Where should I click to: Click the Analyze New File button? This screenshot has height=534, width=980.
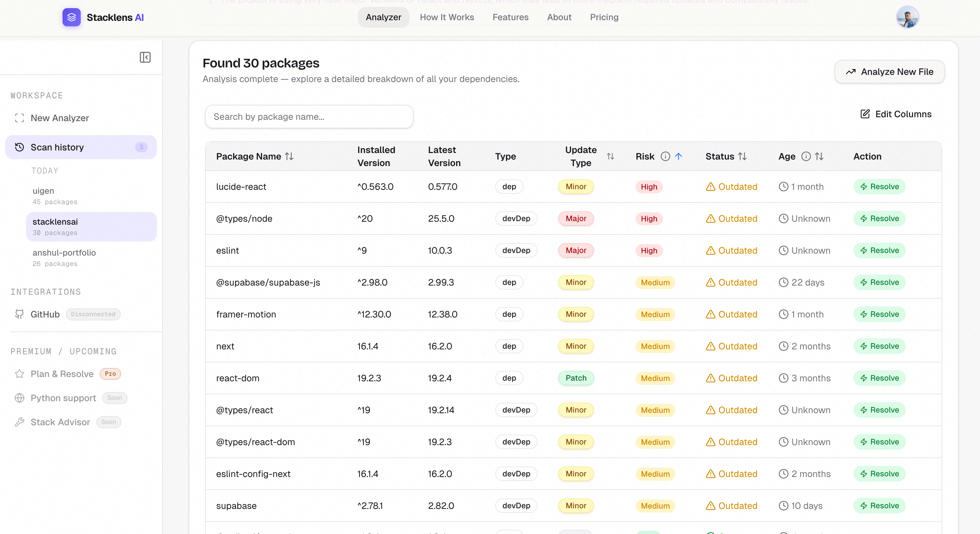889,72
